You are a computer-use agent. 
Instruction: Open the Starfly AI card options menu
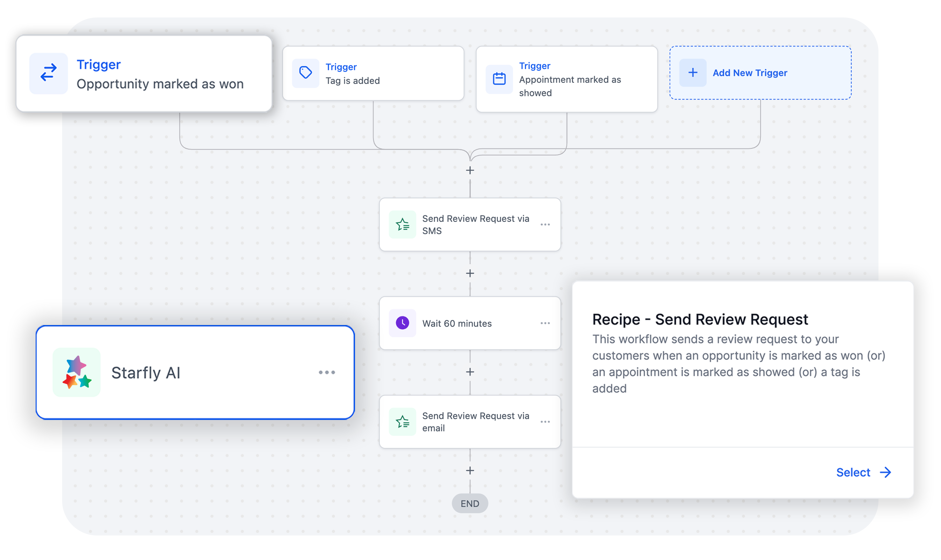pos(327,373)
